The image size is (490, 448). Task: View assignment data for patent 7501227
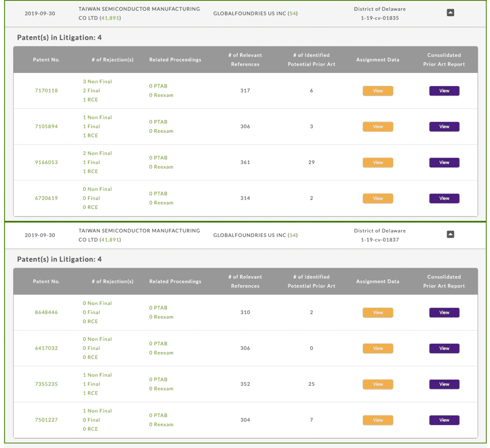[x=378, y=420]
